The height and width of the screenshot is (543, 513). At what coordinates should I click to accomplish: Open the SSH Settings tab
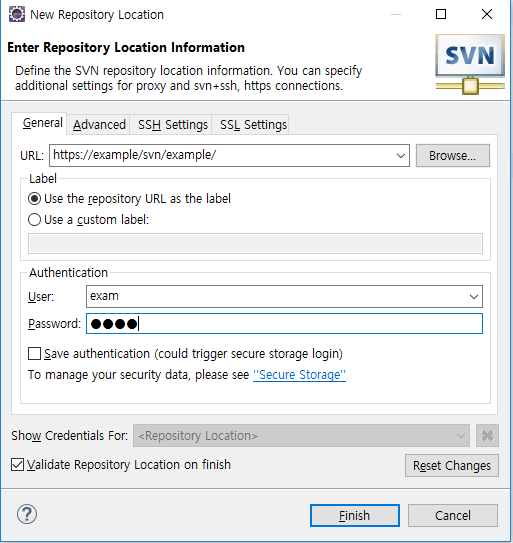pos(172,125)
